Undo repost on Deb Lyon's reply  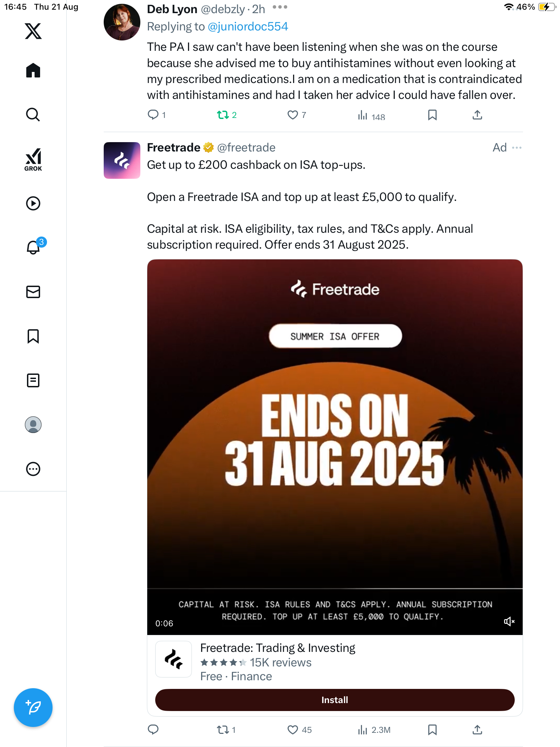(223, 115)
